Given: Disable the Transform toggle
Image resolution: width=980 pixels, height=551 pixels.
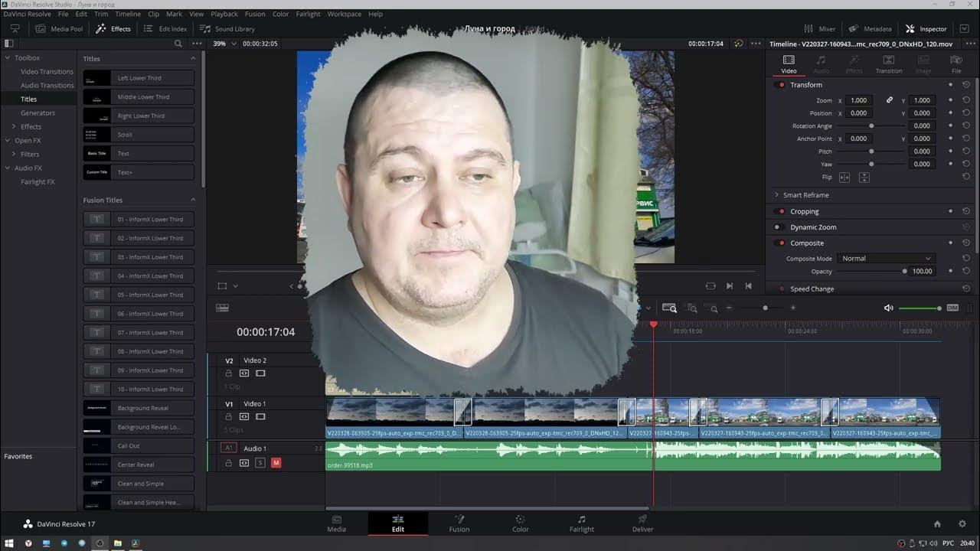Looking at the screenshot, I should [781, 85].
